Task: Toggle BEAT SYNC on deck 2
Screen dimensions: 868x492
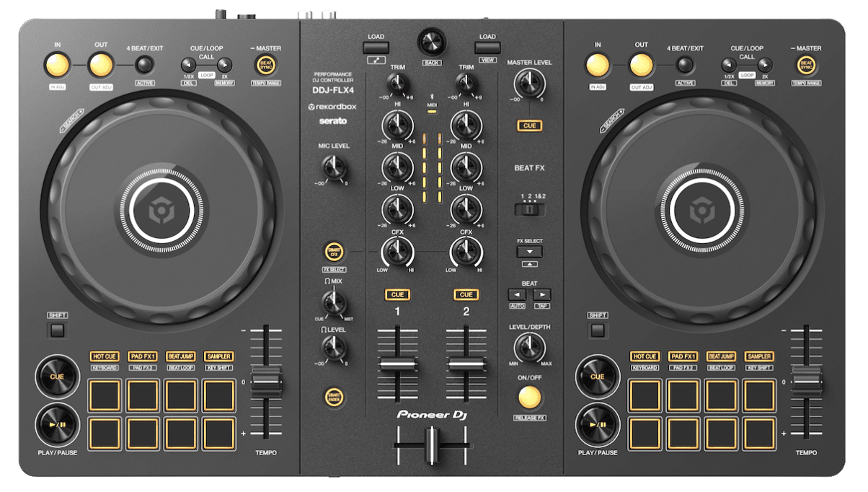Action: (807, 66)
